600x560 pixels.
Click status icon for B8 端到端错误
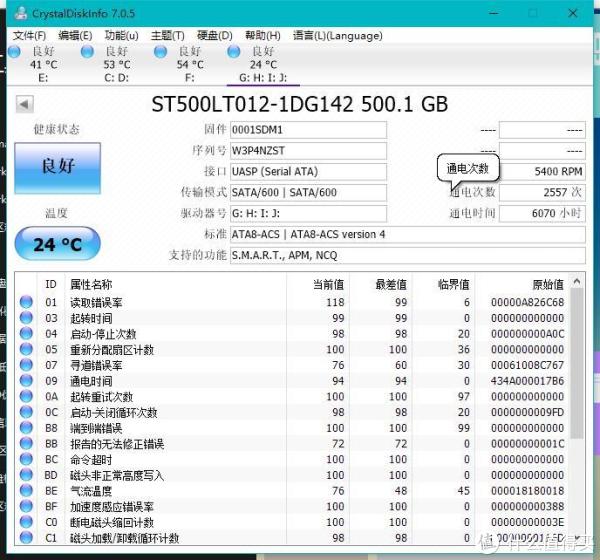(26, 428)
